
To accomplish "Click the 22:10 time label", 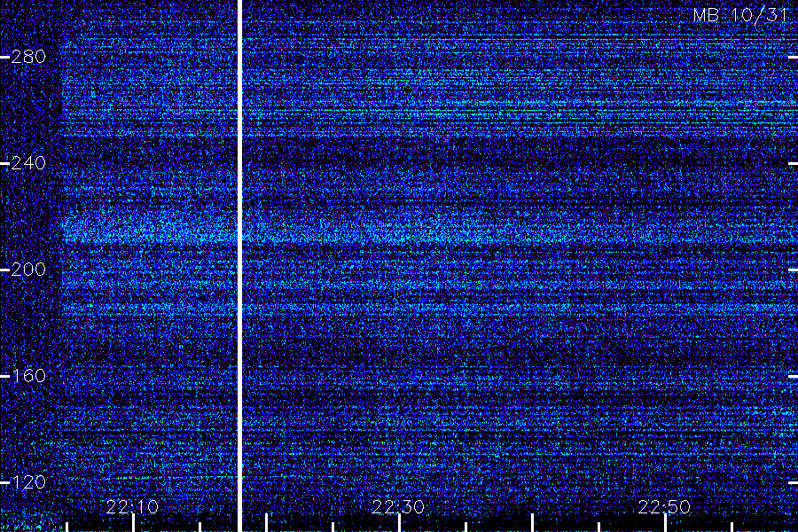I will 132,507.
